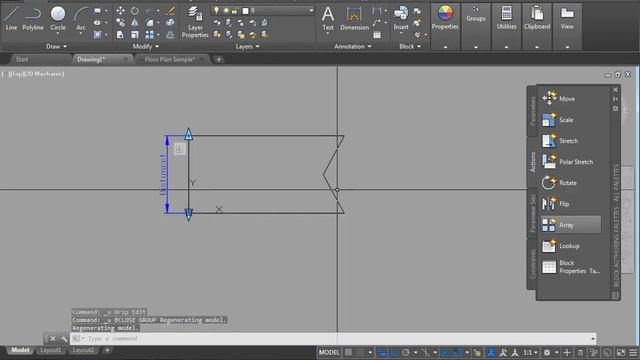
Task: Open the Utilities panel
Action: (507, 18)
